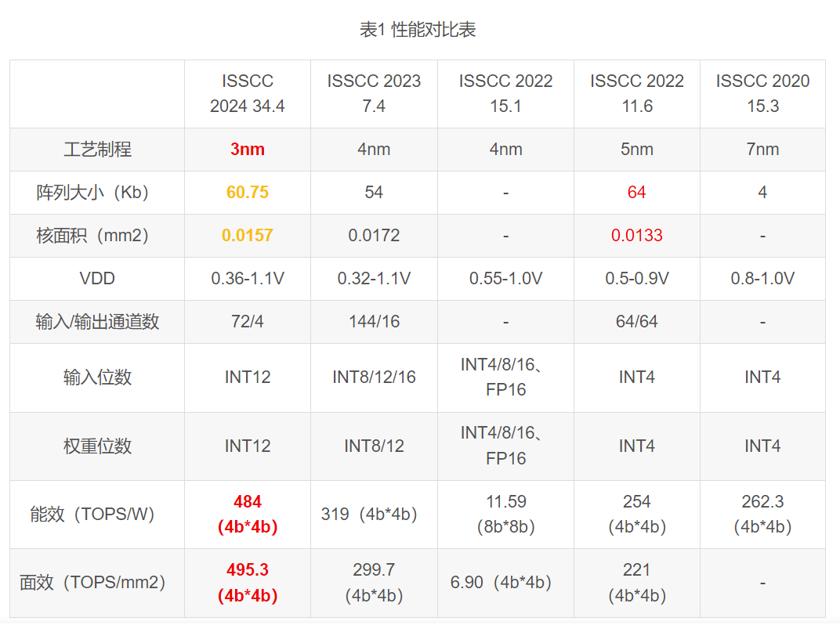Select the 72/4 channel cell
Image resolution: width=840 pixels, height=625 pixels.
[x=248, y=322]
